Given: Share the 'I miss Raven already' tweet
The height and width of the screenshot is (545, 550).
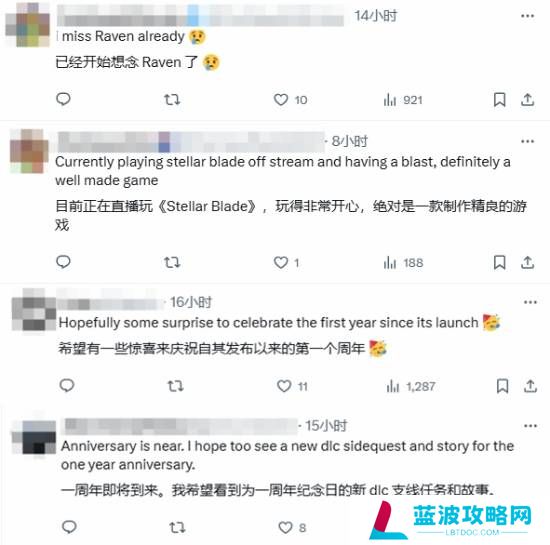Looking at the screenshot, I should [527, 100].
